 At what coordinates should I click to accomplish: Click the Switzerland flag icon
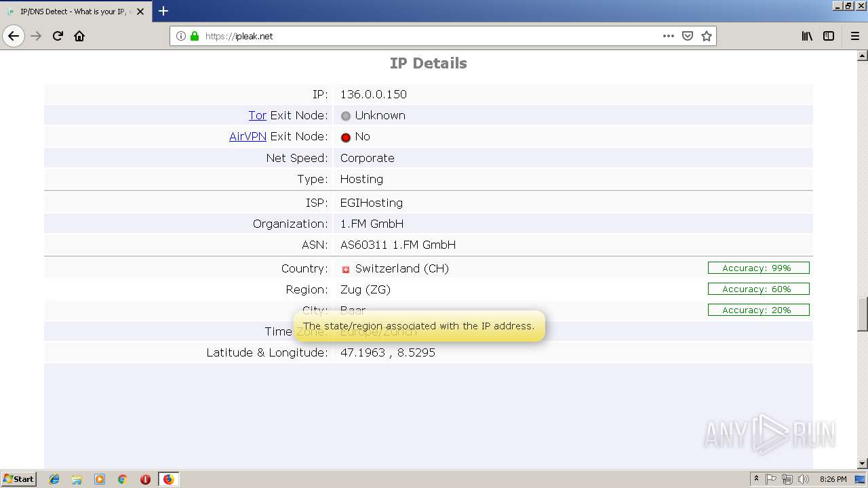tap(346, 269)
